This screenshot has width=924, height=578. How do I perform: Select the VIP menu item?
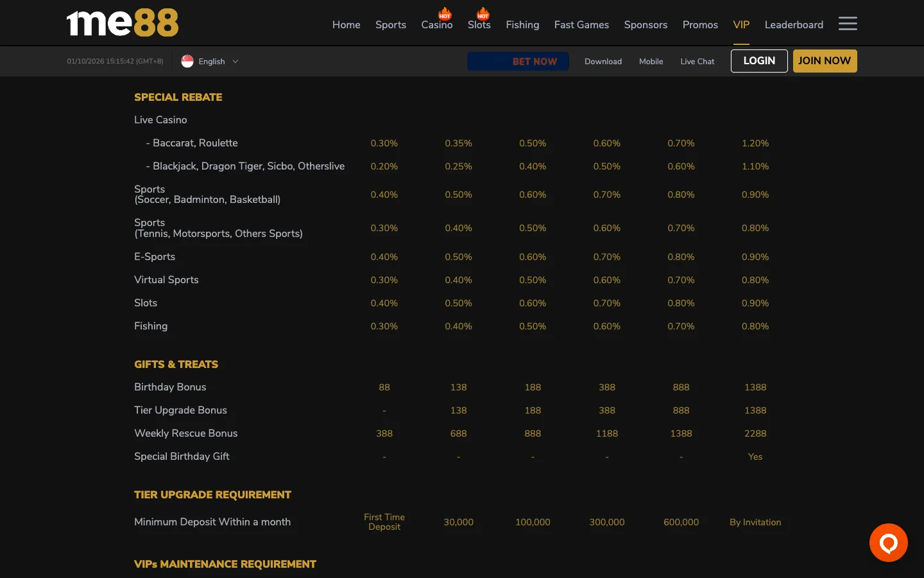(741, 24)
